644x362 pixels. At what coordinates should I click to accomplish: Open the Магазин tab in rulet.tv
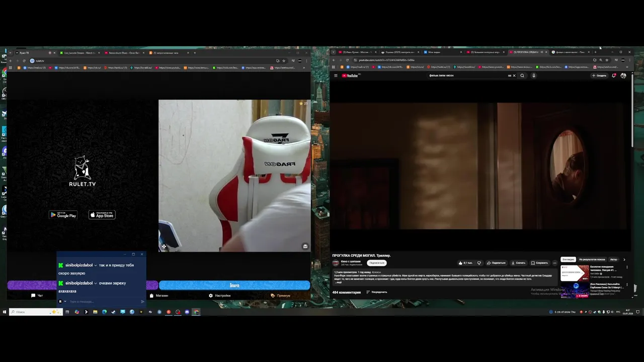coord(158,296)
